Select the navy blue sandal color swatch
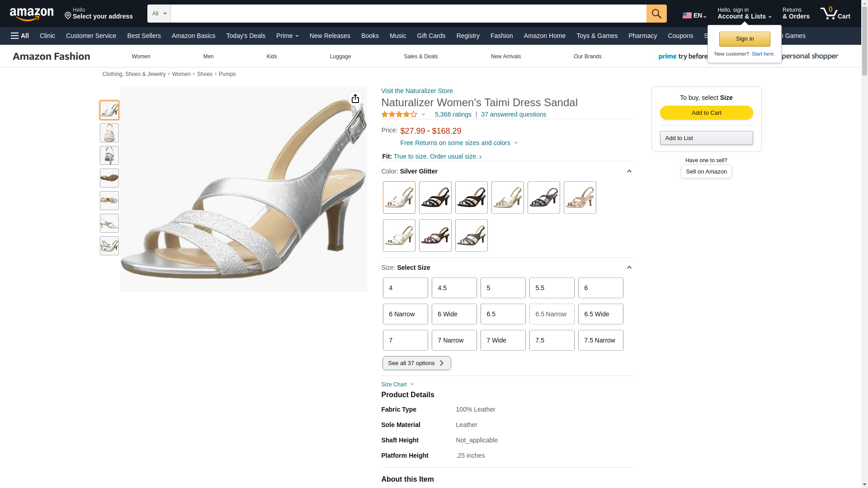This screenshot has width=868, height=488. coord(543,197)
